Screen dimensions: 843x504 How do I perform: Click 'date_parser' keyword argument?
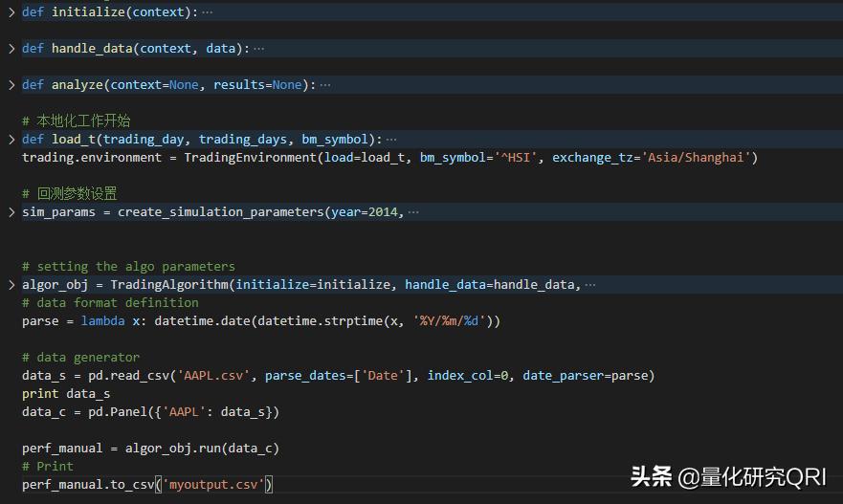[x=563, y=376]
